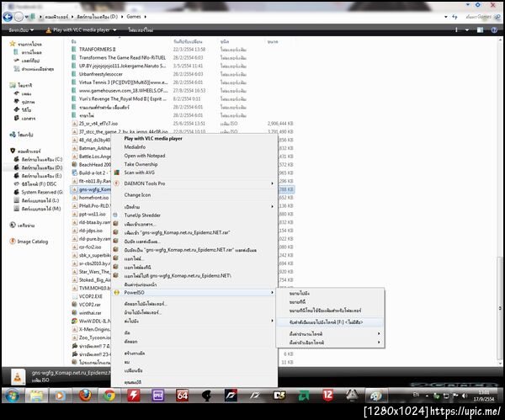Open Windows Explorer from the taskbar
Screen dimensions: 505x420
[x=36, y=396]
